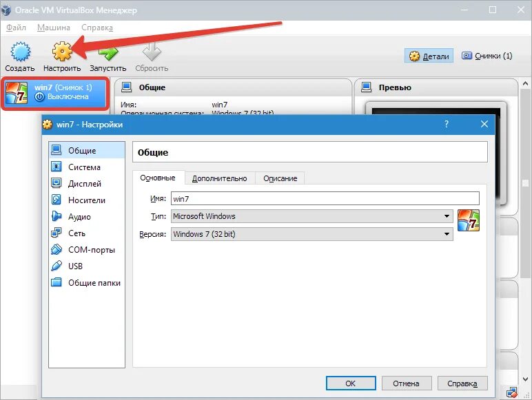Click the status icon at bottom-right corner of window
The image size is (532, 400).
pyautogui.click(x=511, y=392)
